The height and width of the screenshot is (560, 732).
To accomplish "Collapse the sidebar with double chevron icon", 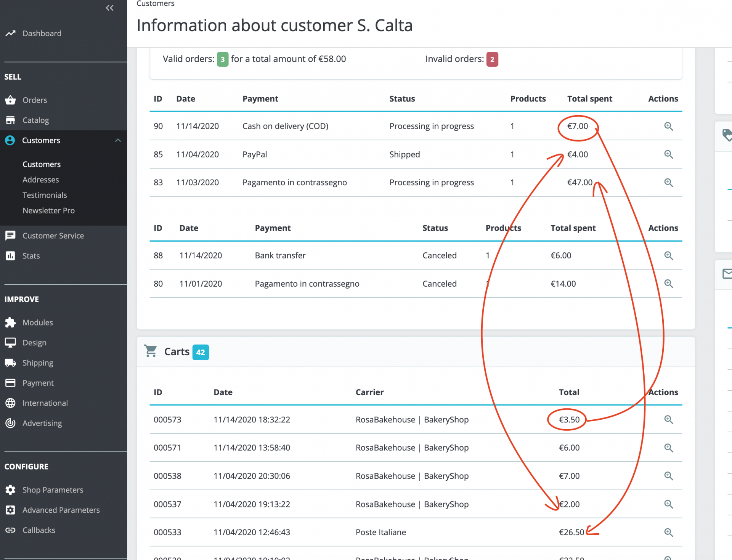I will point(109,8).
